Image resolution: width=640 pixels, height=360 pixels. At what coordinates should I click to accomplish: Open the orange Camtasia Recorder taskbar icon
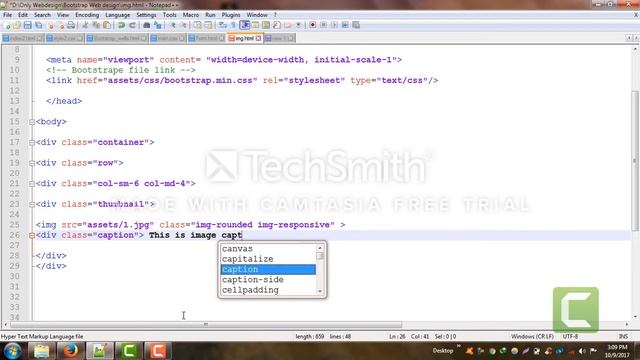158,351
